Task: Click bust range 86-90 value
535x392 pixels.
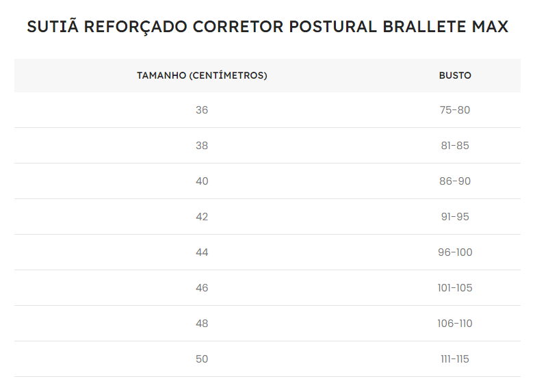Action: click(x=455, y=181)
